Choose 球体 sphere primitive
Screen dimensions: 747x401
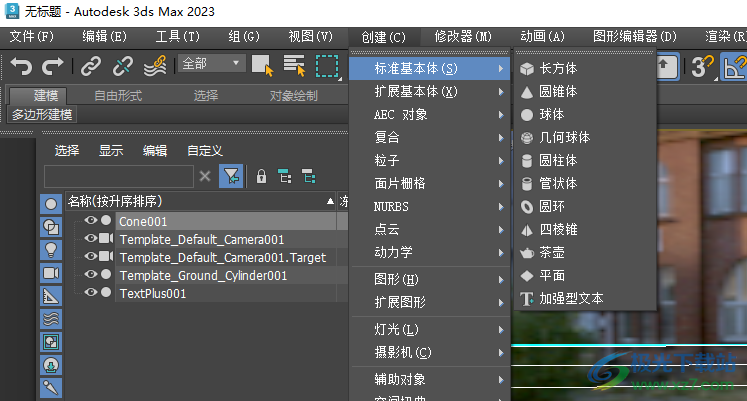(585, 115)
